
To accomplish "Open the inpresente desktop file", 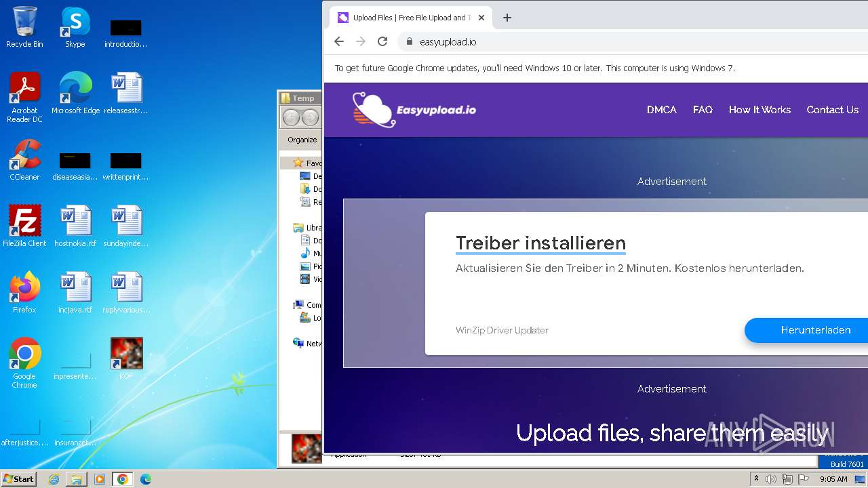I will coord(75,365).
